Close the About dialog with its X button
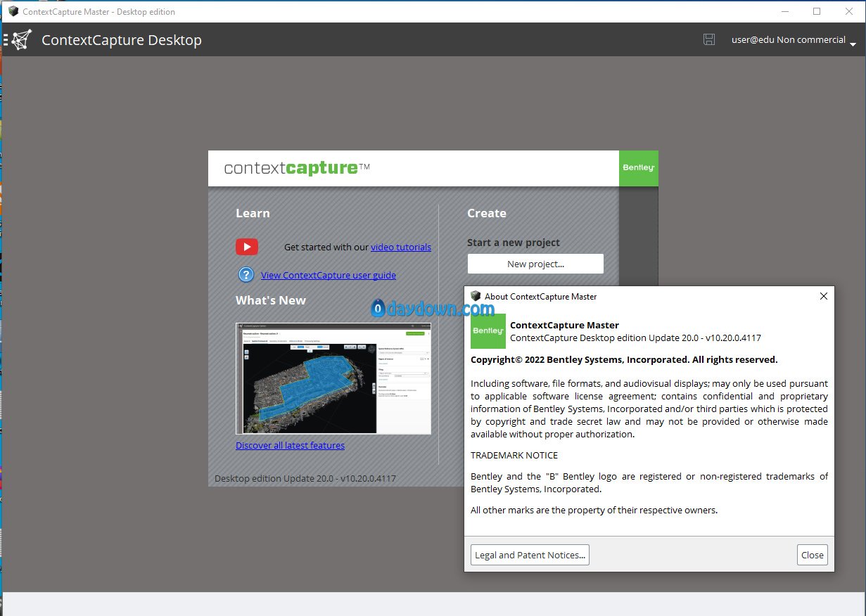The image size is (866, 616). click(x=824, y=296)
